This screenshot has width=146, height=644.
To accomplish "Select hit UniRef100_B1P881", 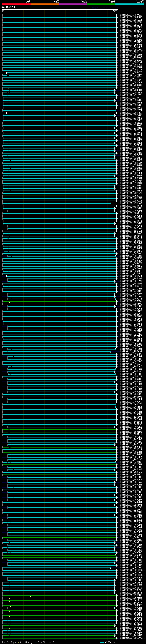I will click(x=131, y=547).
